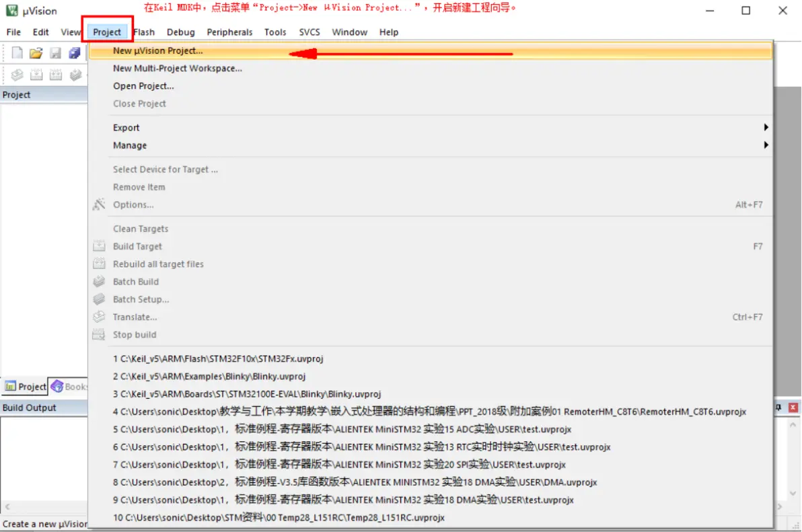Click the Build Output scroll-up arrow

pos(793,424)
